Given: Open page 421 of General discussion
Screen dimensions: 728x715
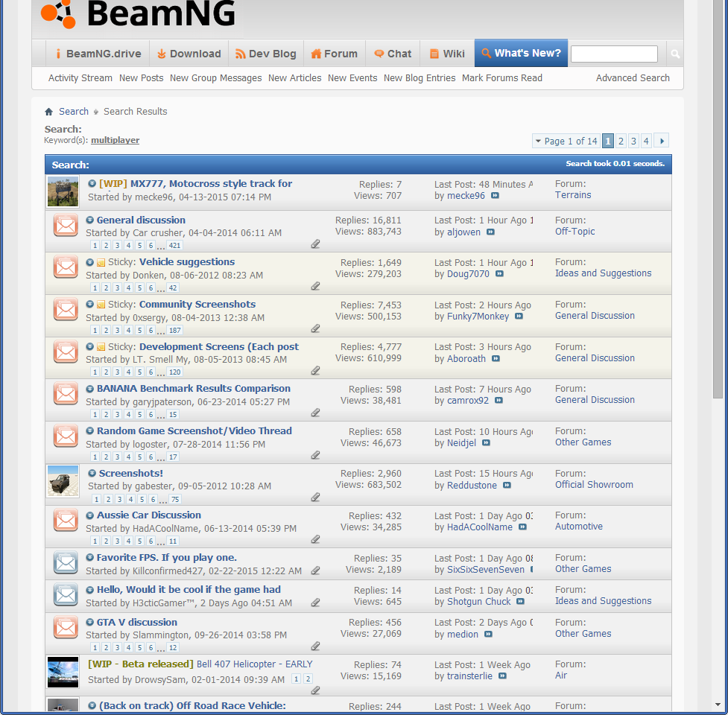Looking at the screenshot, I should click(174, 246).
